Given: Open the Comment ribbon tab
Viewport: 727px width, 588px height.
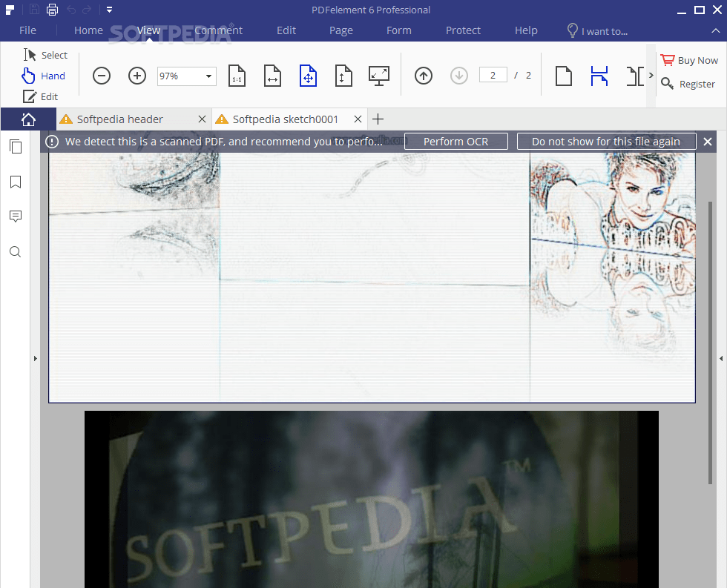Looking at the screenshot, I should pyautogui.click(x=218, y=30).
